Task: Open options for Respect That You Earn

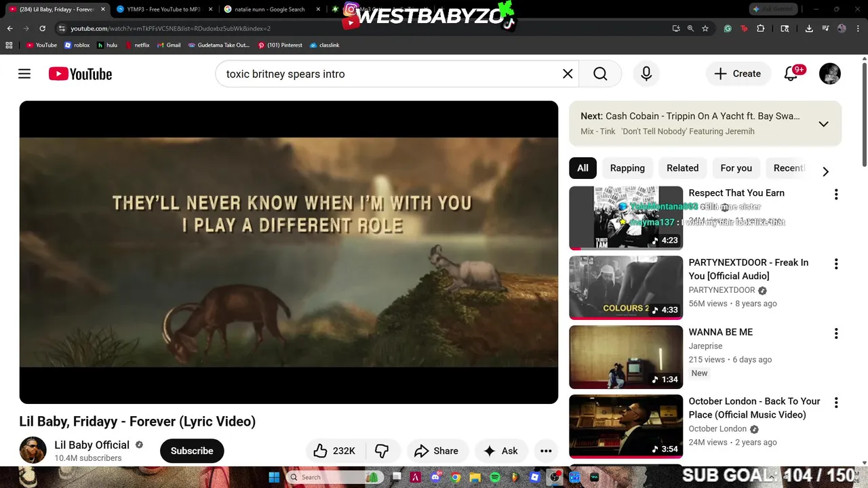Action: 836,195
